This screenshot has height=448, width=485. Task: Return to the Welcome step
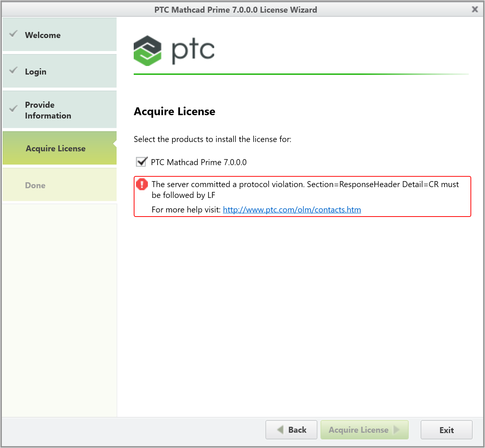(42, 35)
